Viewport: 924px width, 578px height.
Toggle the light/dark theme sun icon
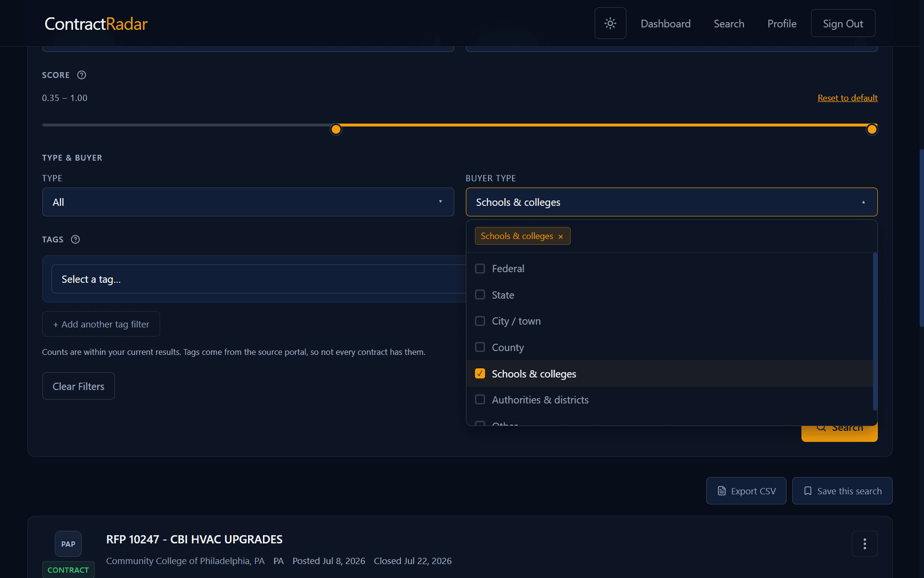(x=610, y=23)
